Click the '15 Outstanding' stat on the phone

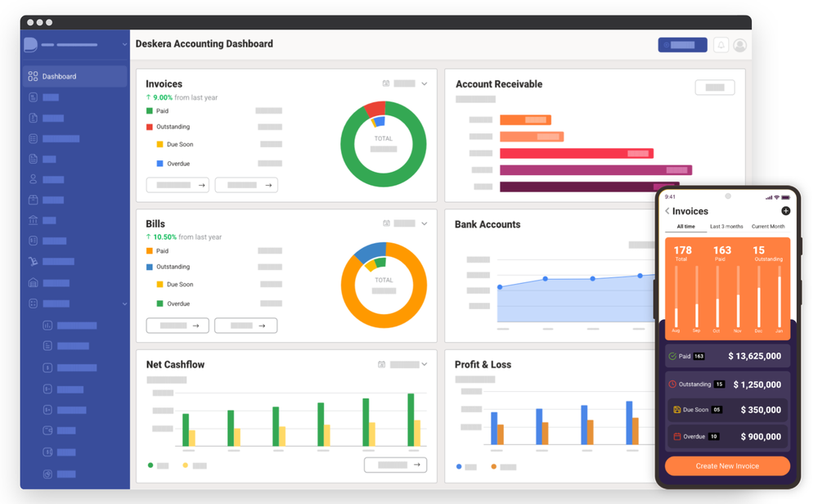pyautogui.click(x=767, y=253)
